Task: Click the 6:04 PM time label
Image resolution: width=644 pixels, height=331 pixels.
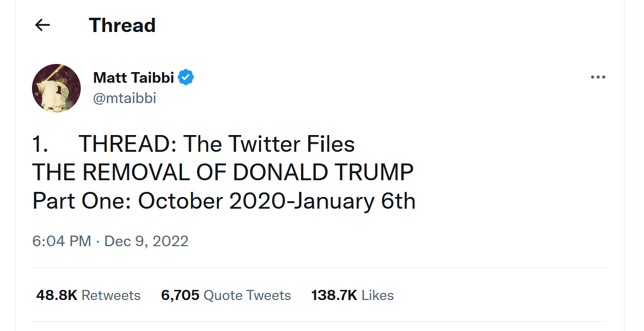Action: [x=61, y=241]
